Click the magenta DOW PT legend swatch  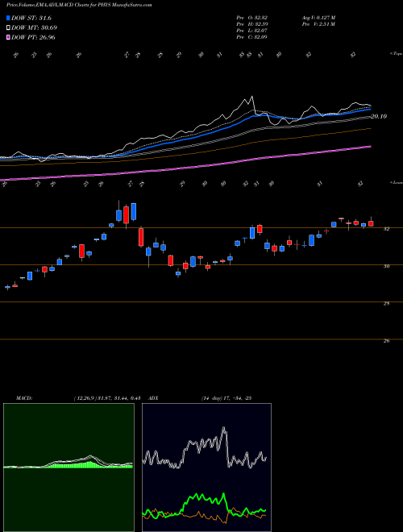tap(8, 37)
